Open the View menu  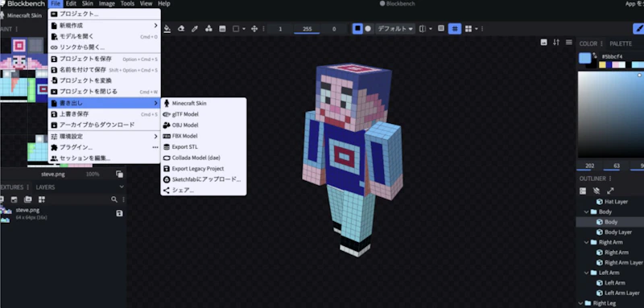[146, 4]
